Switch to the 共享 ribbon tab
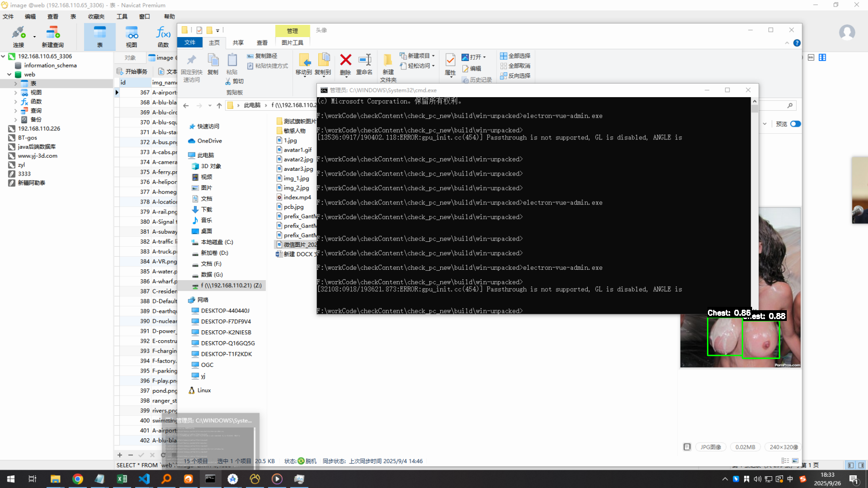868x488 pixels. pos(238,43)
